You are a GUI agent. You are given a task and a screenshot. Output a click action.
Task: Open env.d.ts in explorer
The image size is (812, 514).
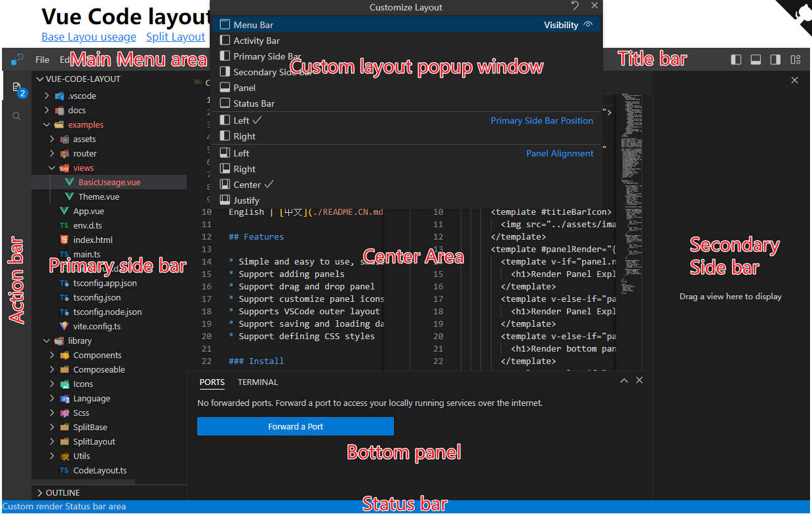(109, 225)
